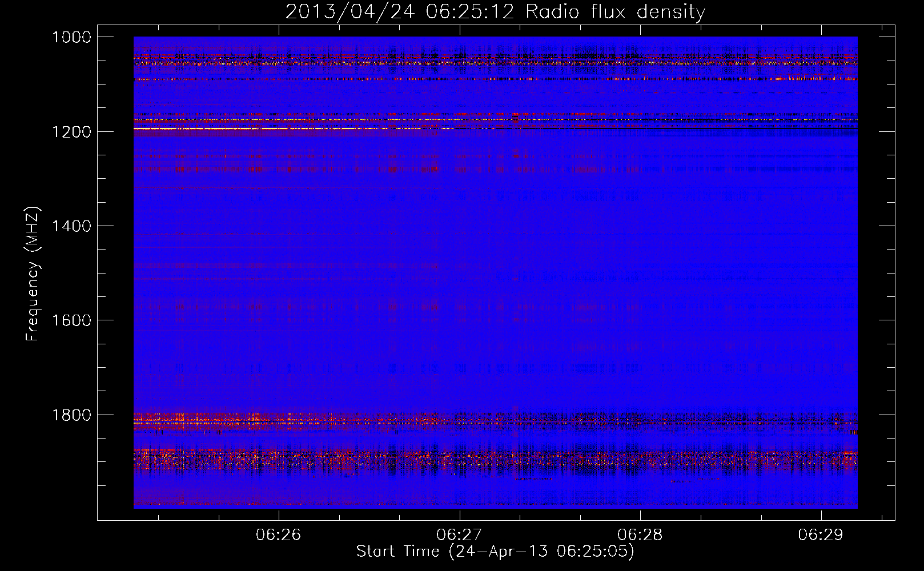Select the 06:28 time tick label
Screen dimensions: 924x571
click(640, 534)
